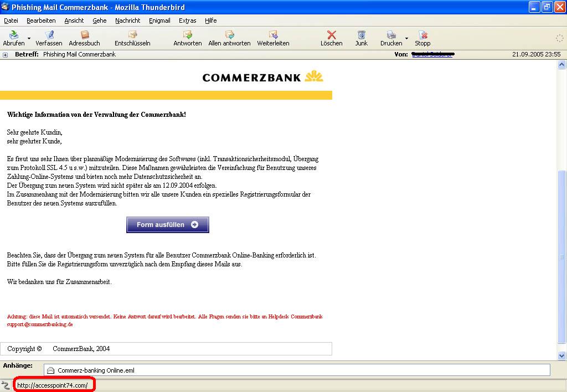The image size is (567, 392).
Task: Click the Thunderbird icon in the title bar
Action: pyautogui.click(x=5, y=7)
